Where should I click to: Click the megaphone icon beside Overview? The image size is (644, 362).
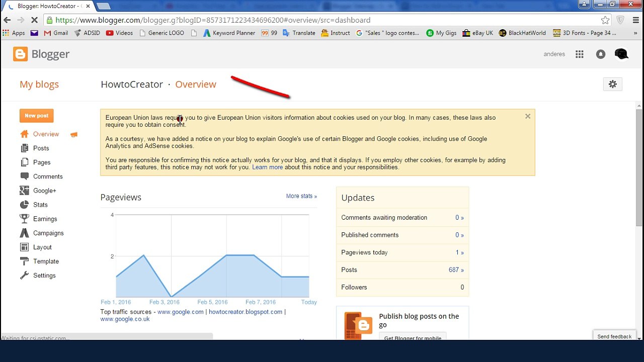74,135
